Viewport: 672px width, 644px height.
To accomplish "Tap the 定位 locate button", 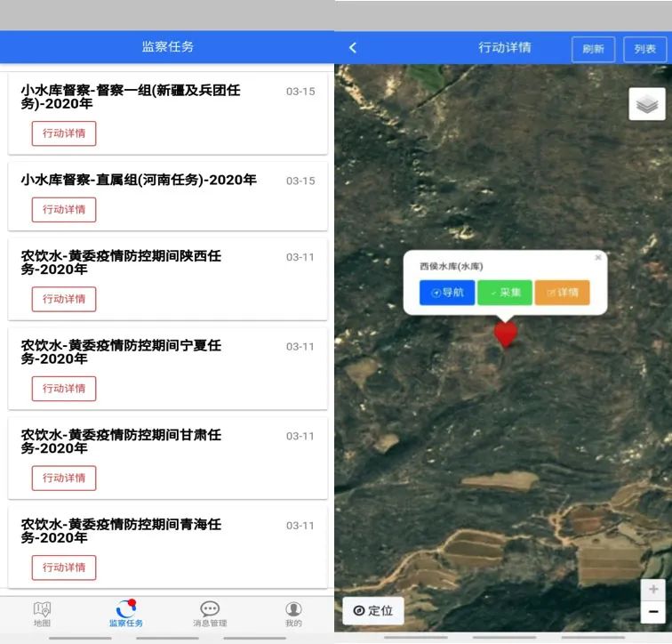I will [x=373, y=610].
